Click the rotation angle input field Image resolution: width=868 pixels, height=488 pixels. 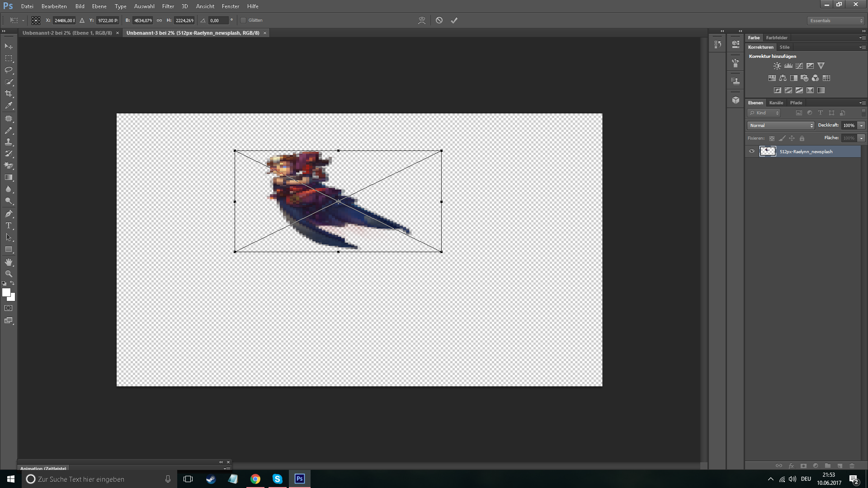tap(218, 20)
